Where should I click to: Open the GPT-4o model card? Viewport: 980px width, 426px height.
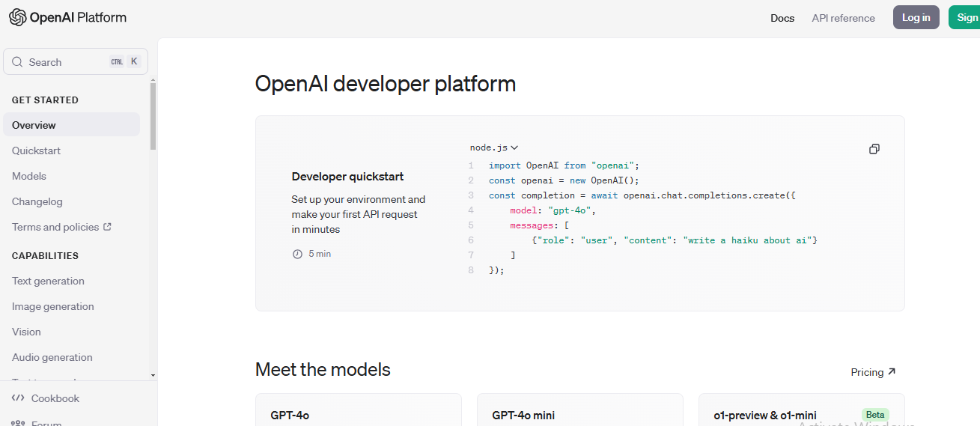(358, 410)
